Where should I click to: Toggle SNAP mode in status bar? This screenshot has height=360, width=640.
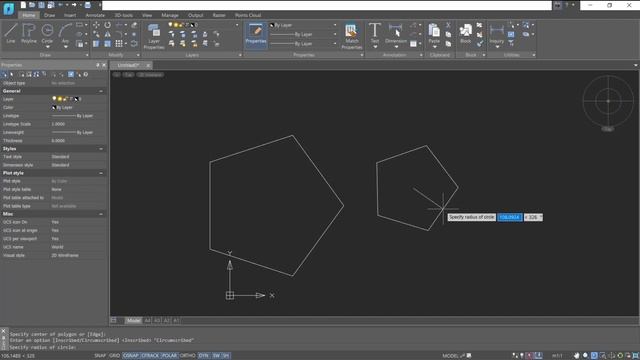[100, 356]
